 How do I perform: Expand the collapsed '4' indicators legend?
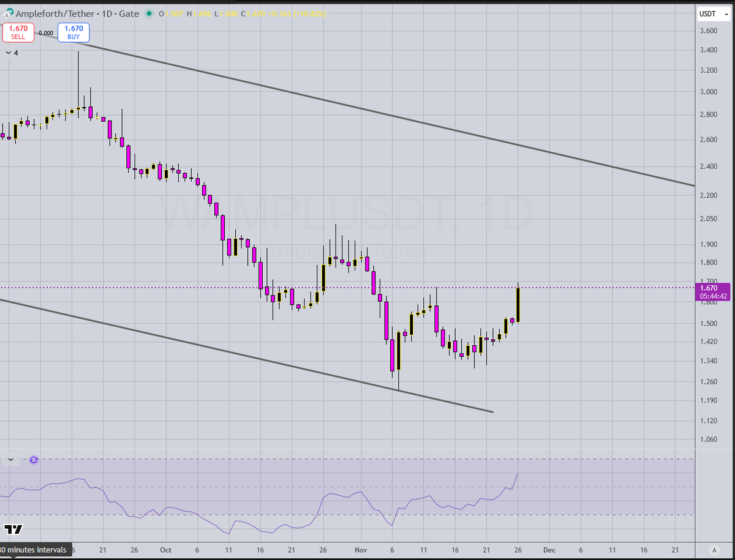(x=12, y=53)
